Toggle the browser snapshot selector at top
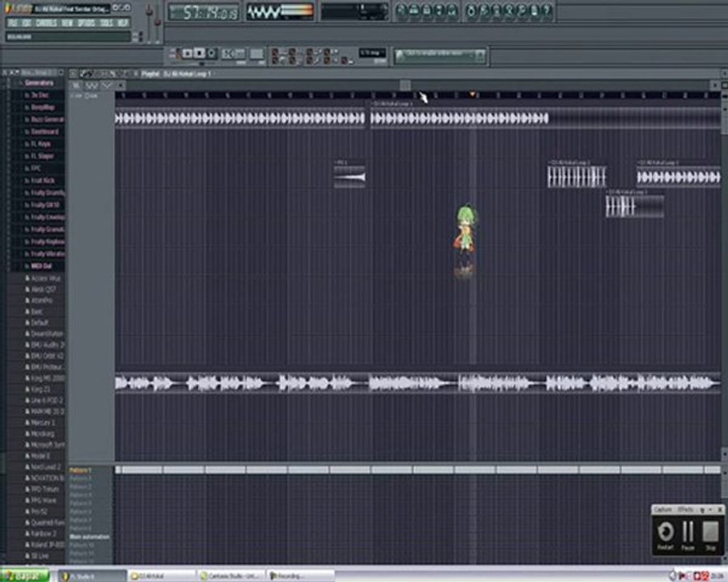Screen dimensions: 728x582 pyautogui.click(x=42, y=73)
